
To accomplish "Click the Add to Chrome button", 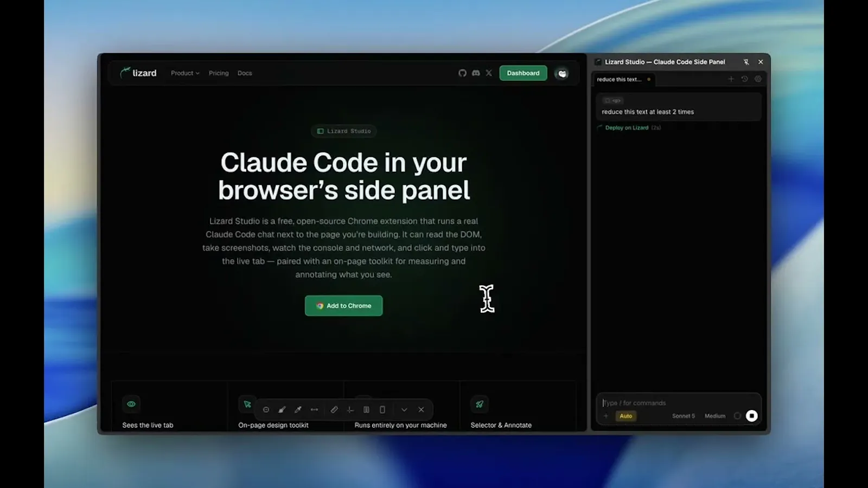I will tap(343, 306).
